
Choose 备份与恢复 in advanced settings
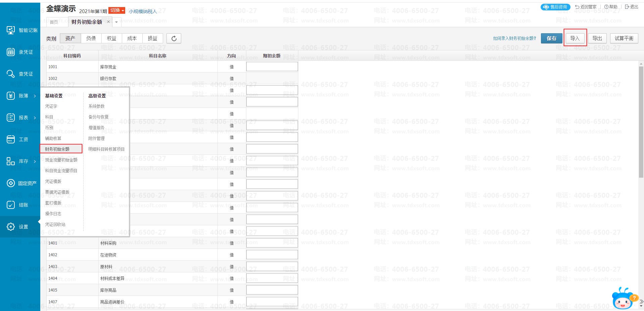[99, 117]
